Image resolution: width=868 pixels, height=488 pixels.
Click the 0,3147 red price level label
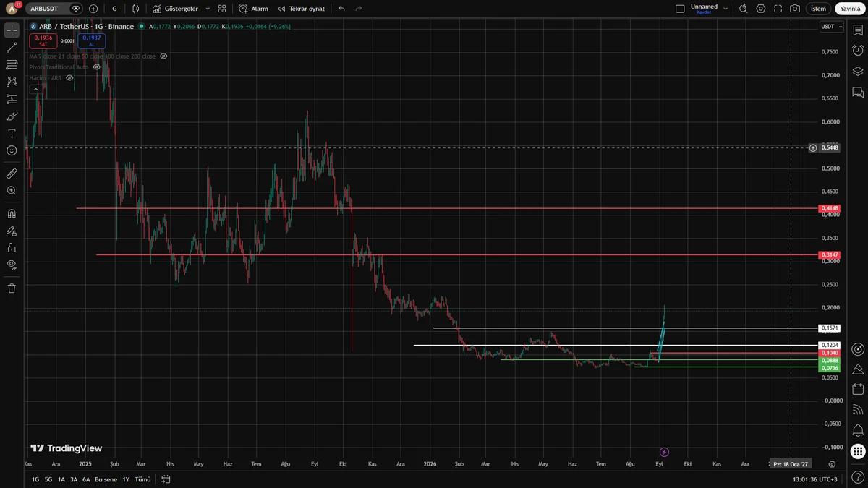(x=830, y=254)
